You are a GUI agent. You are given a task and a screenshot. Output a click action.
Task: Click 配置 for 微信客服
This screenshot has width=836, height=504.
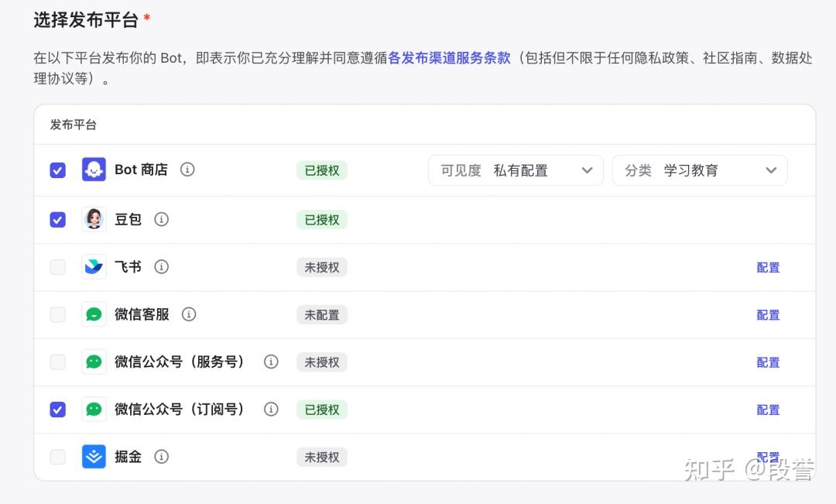click(768, 314)
